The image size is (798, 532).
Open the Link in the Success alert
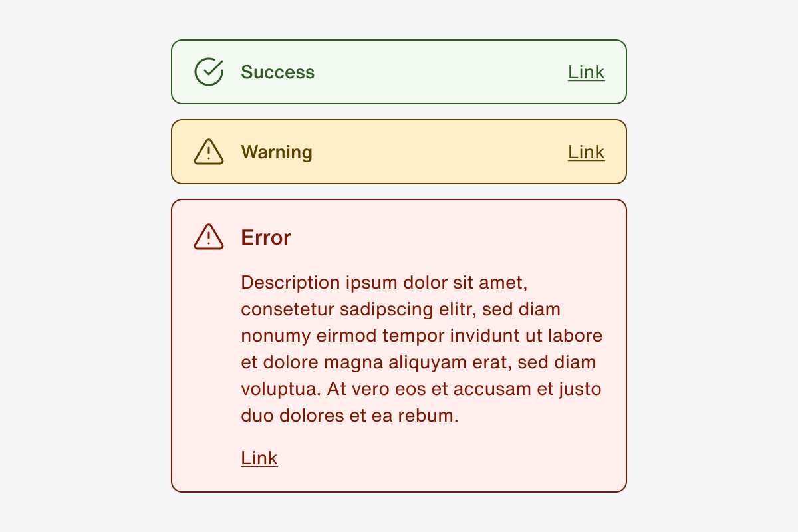point(586,72)
